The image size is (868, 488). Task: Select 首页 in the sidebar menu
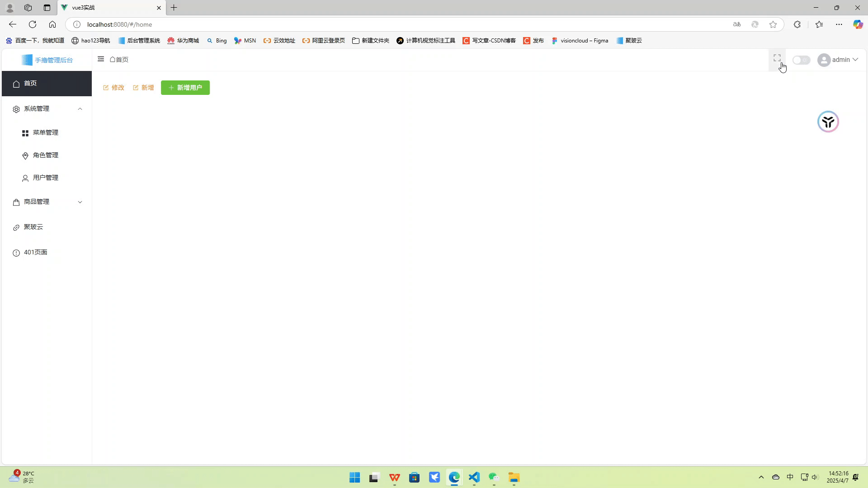(31, 84)
